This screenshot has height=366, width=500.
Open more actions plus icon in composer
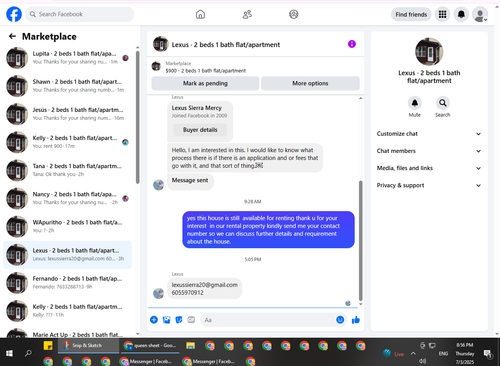(154, 320)
